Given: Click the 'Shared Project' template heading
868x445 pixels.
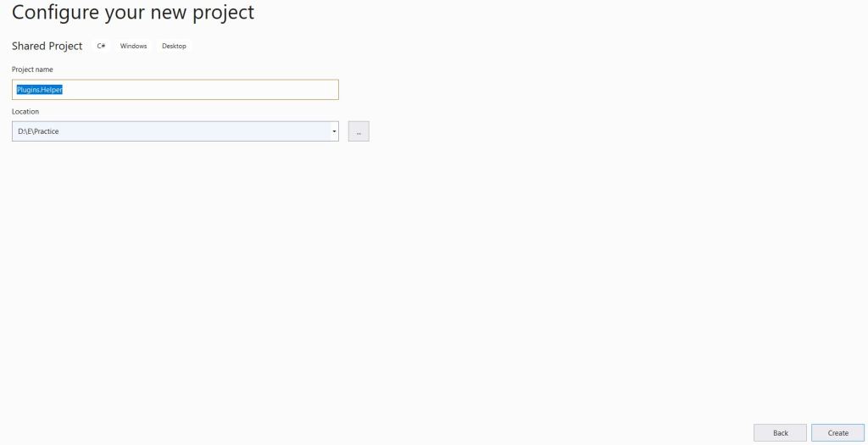Looking at the screenshot, I should point(47,46).
